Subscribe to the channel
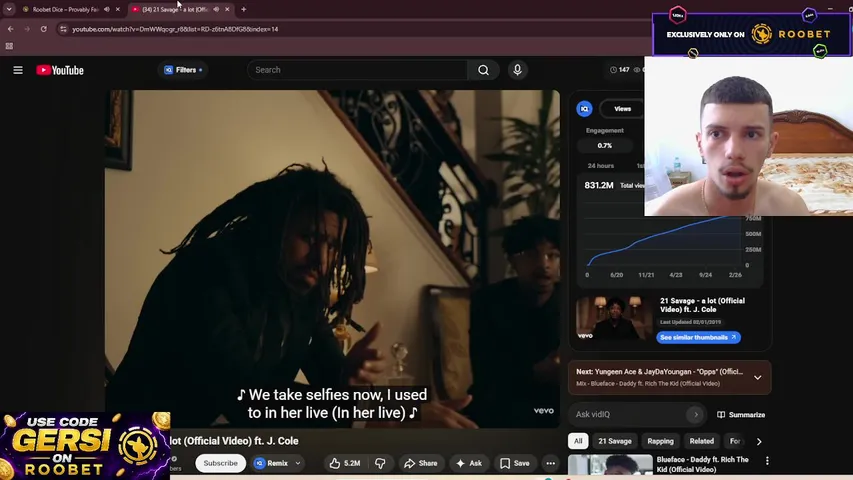 (x=220, y=463)
